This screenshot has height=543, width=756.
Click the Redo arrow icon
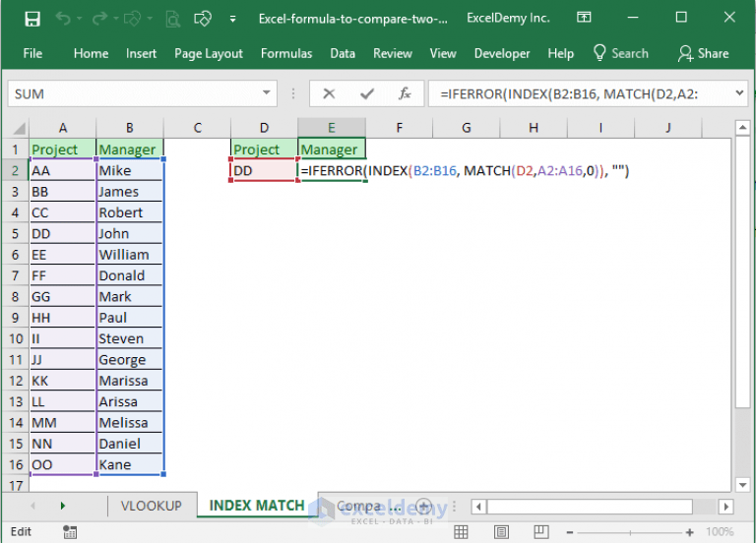[x=99, y=19]
